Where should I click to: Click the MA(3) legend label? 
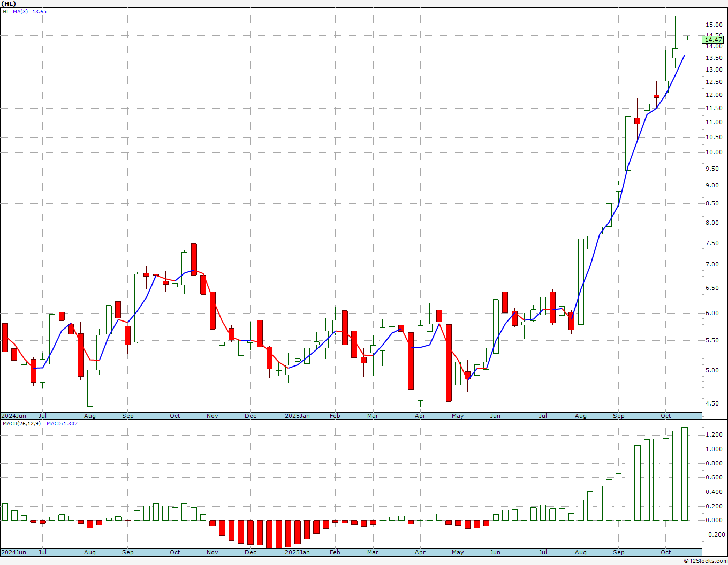pos(20,11)
